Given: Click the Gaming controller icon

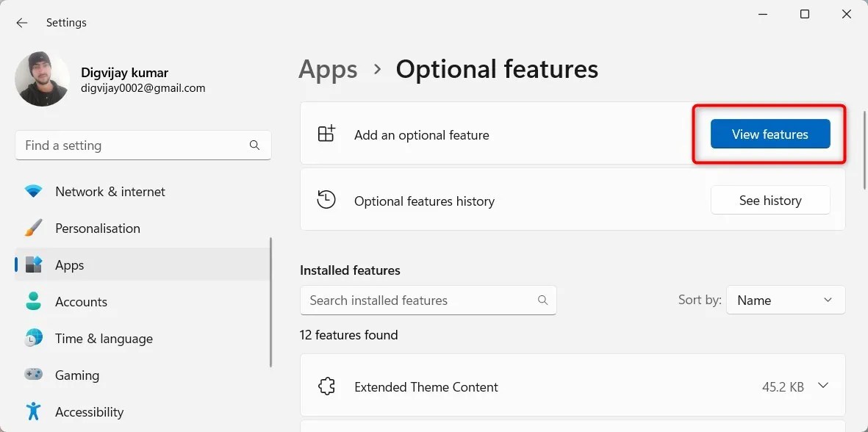Looking at the screenshot, I should point(34,375).
